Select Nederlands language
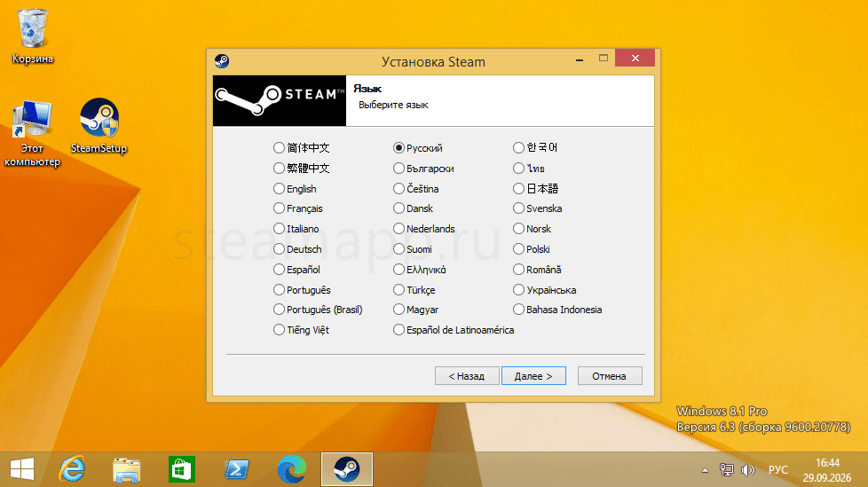 pos(424,229)
